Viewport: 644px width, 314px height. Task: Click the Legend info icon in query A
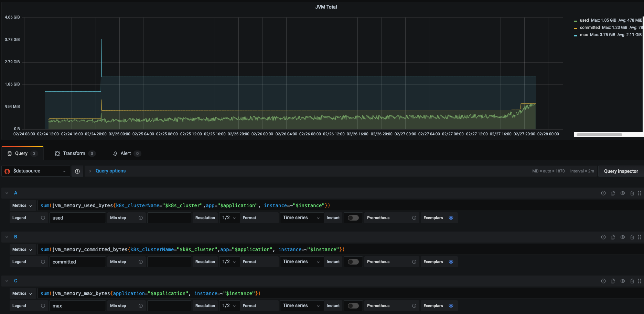[43, 218]
